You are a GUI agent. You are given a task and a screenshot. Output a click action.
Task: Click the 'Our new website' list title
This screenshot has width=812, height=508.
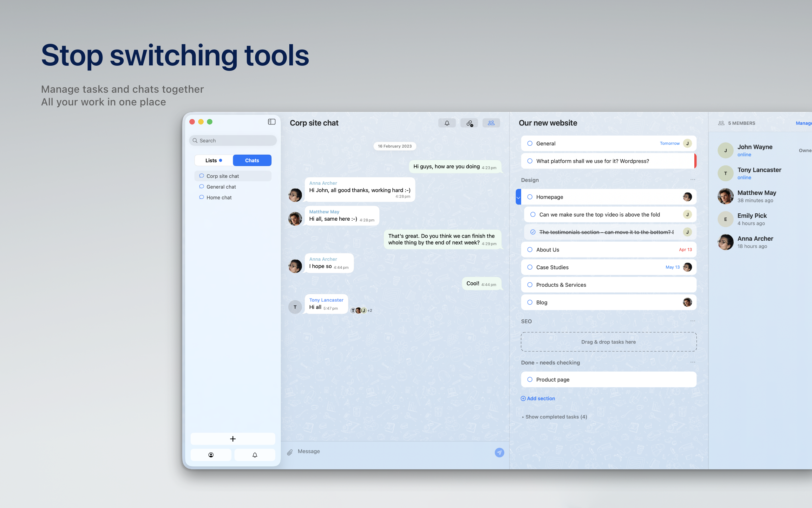coord(547,123)
